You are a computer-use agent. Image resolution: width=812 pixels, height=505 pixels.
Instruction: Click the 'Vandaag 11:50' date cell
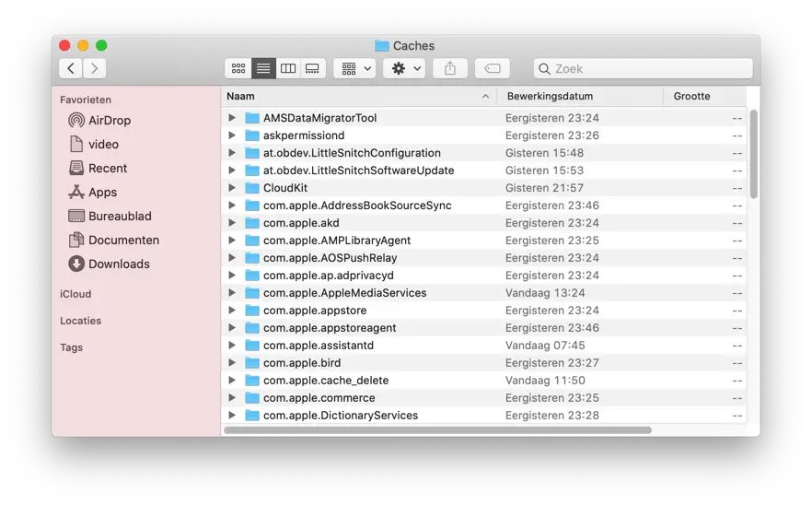(x=545, y=381)
